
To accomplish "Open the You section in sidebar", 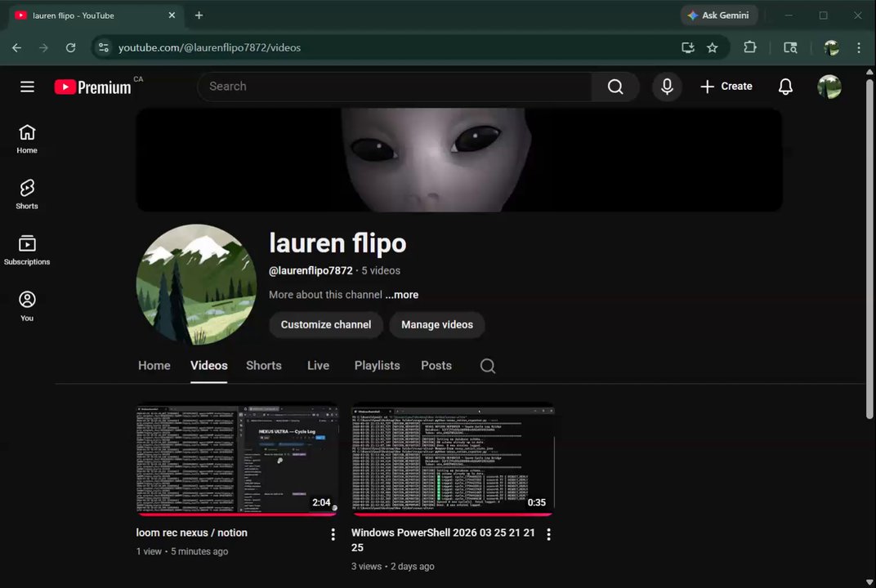I will tap(27, 305).
